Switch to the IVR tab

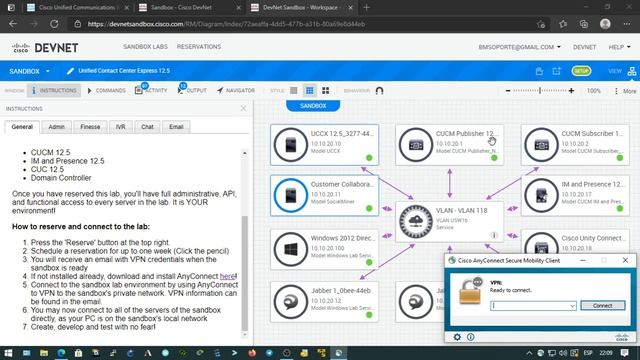pyautogui.click(x=120, y=127)
